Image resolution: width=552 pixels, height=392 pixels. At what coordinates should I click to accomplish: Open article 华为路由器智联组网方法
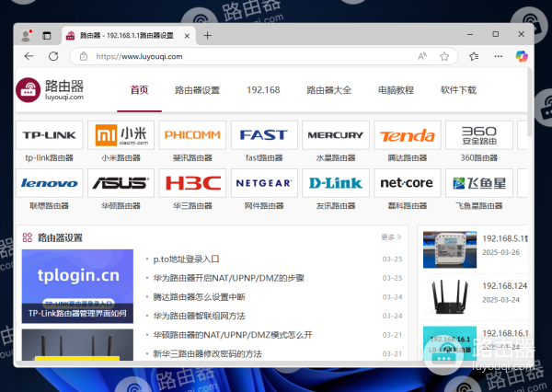[x=200, y=317]
